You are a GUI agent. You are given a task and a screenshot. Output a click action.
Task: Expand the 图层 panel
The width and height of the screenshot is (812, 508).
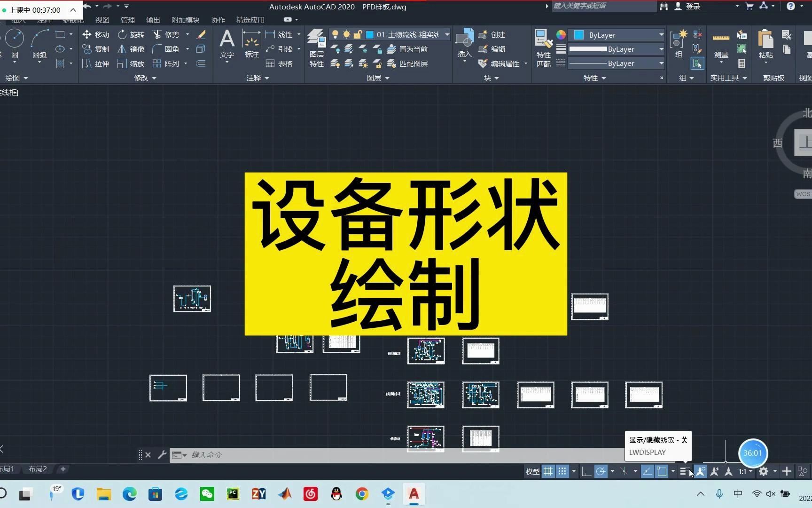click(378, 78)
